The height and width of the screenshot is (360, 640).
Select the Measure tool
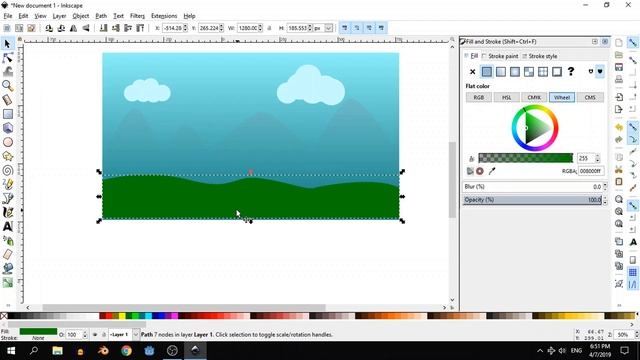pyautogui.click(x=7, y=100)
